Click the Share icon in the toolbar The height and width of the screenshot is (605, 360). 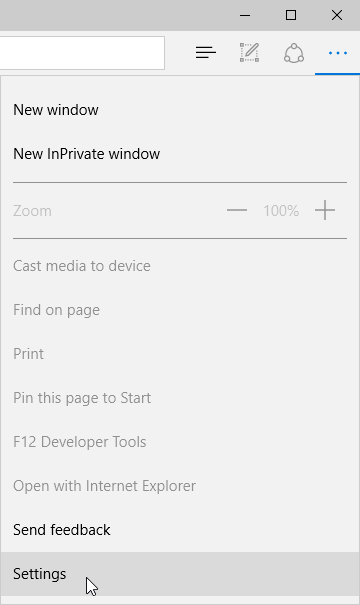click(294, 53)
